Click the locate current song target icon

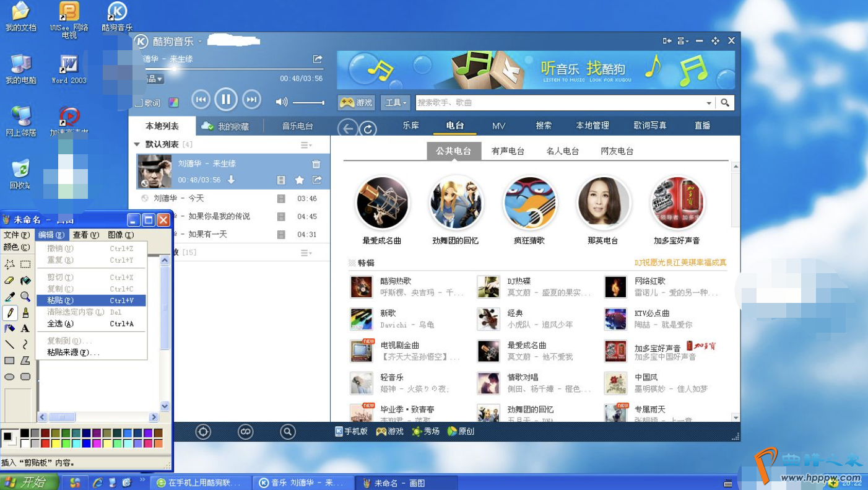[203, 432]
